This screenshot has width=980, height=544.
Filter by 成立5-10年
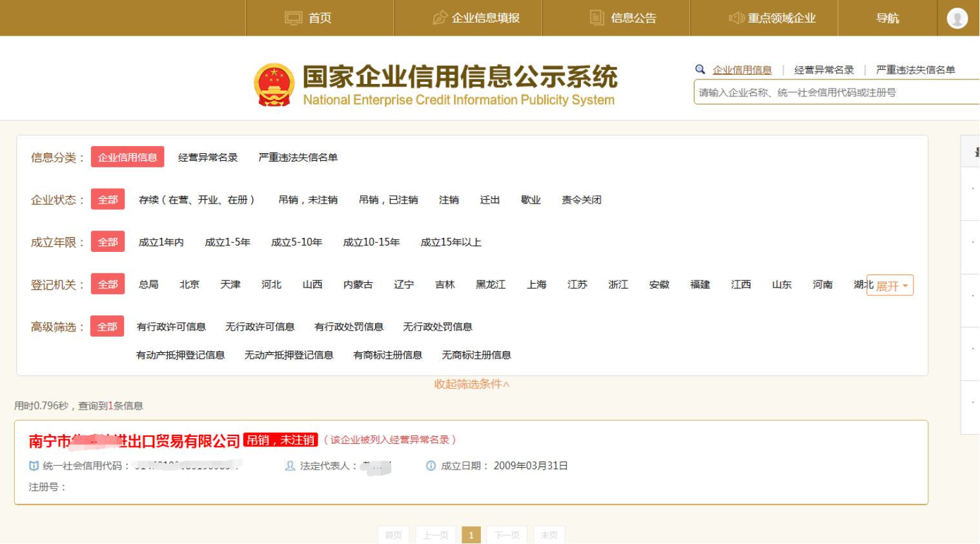[296, 242]
